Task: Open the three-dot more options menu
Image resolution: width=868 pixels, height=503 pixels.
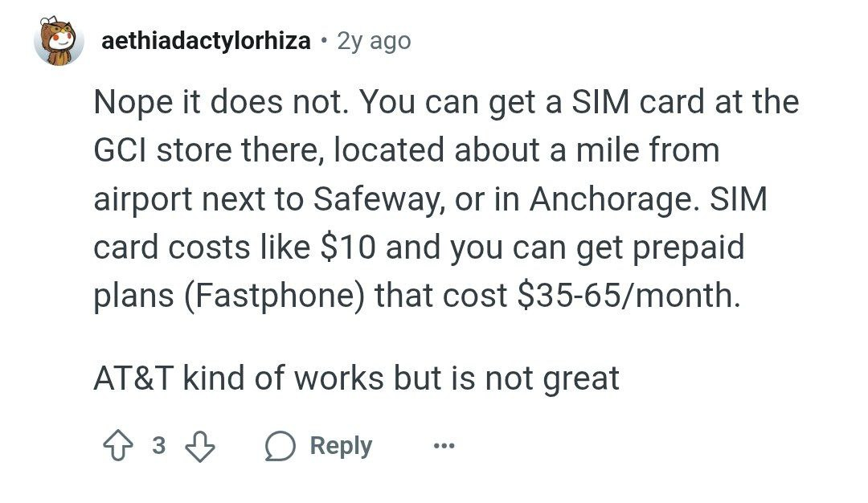Action: pos(443,446)
